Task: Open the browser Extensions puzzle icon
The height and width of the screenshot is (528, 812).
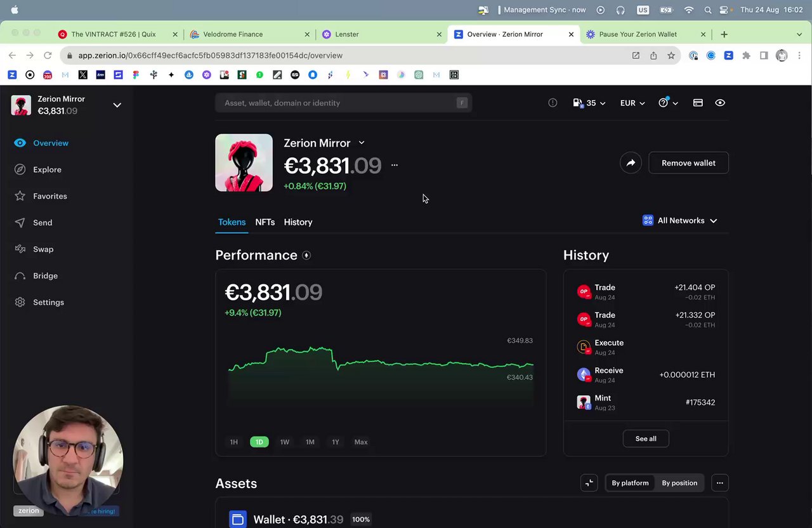Action: click(x=746, y=55)
